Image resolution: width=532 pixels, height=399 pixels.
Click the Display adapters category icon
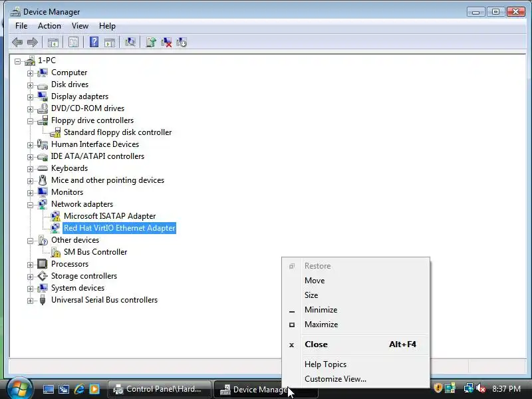pyautogui.click(x=43, y=96)
